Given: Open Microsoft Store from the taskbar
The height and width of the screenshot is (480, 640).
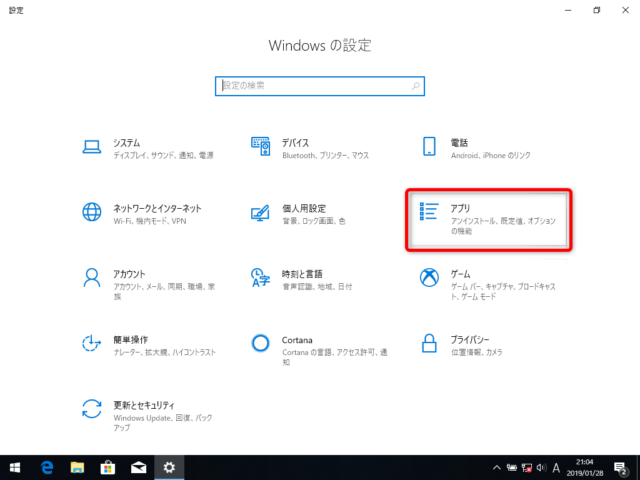Looking at the screenshot, I should 108,468.
